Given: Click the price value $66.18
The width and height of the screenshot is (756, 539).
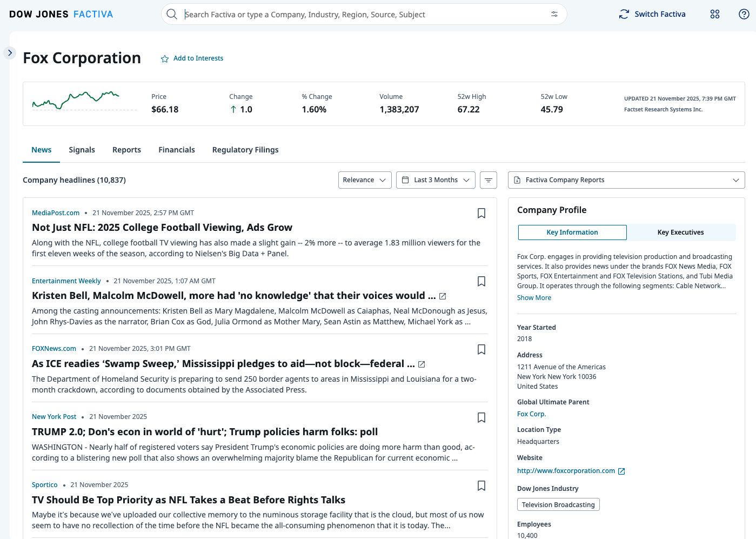Looking at the screenshot, I should (x=165, y=109).
